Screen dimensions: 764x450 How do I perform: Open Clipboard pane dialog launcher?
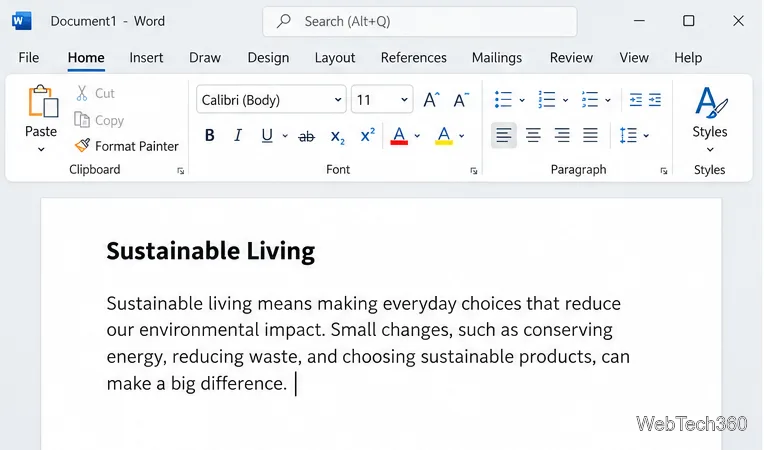point(181,171)
